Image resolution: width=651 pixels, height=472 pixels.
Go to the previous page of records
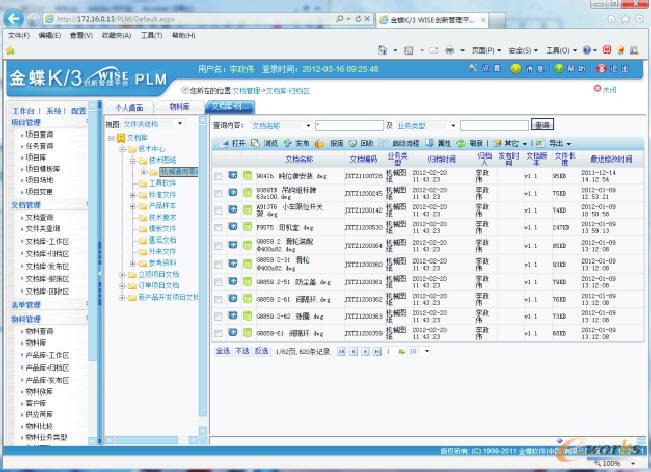tap(353, 352)
